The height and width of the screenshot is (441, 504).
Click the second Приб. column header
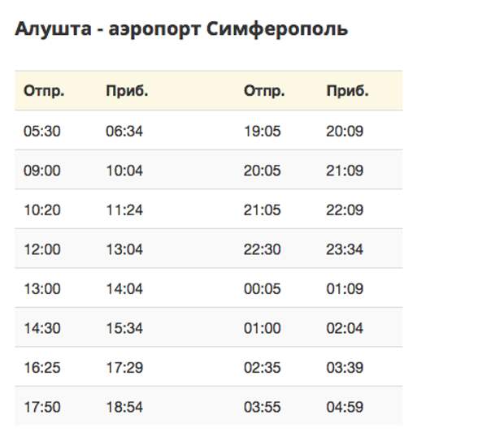(347, 91)
